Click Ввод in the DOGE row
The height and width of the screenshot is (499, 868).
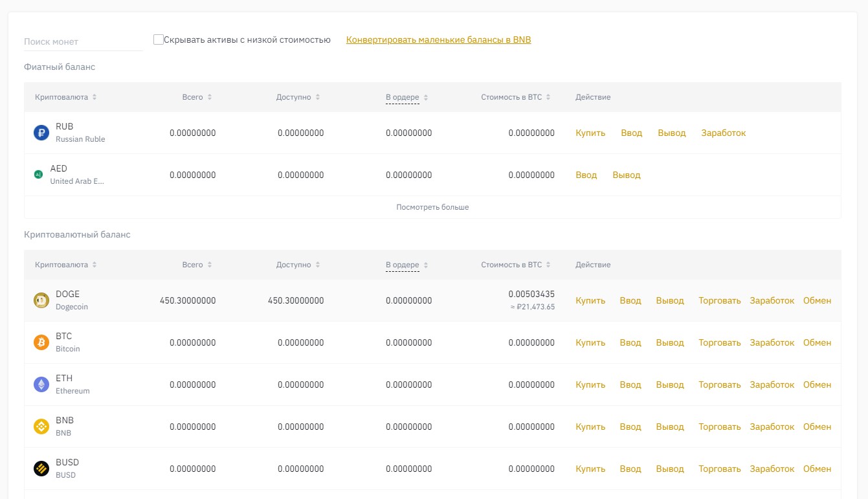point(630,300)
